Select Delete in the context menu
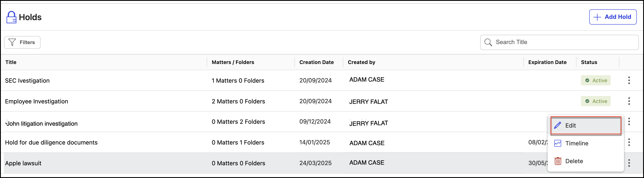644x178 pixels. coord(574,161)
